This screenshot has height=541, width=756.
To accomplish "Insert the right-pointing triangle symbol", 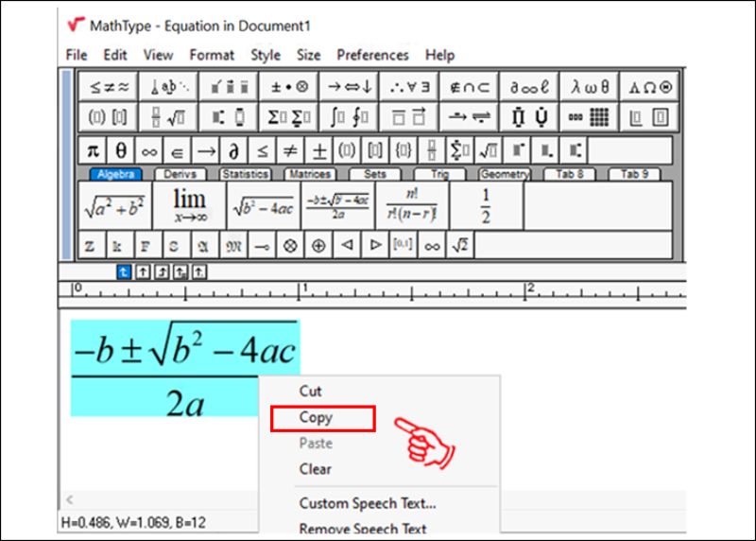I will point(375,246).
